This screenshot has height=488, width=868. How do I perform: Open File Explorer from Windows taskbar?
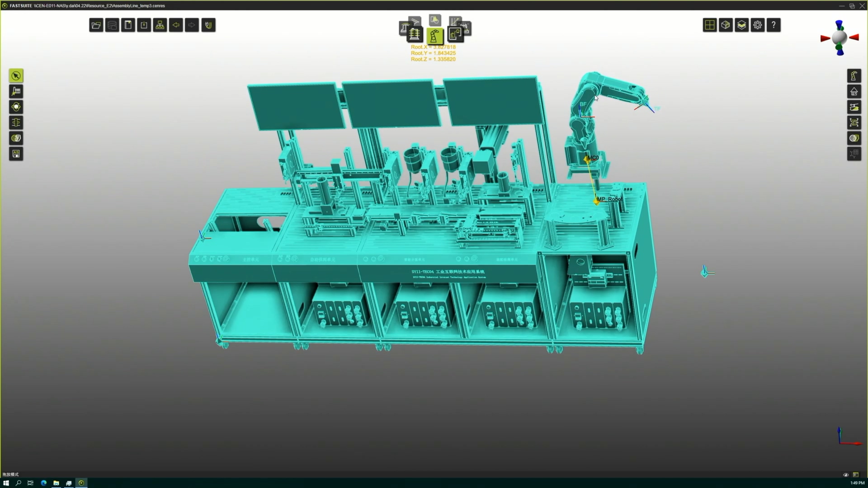56,483
